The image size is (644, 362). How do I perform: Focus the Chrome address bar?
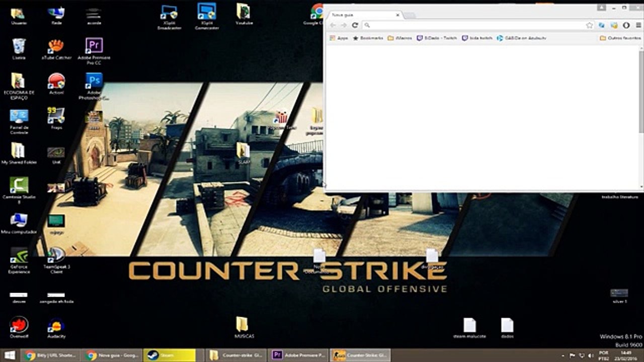tap(478, 25)
